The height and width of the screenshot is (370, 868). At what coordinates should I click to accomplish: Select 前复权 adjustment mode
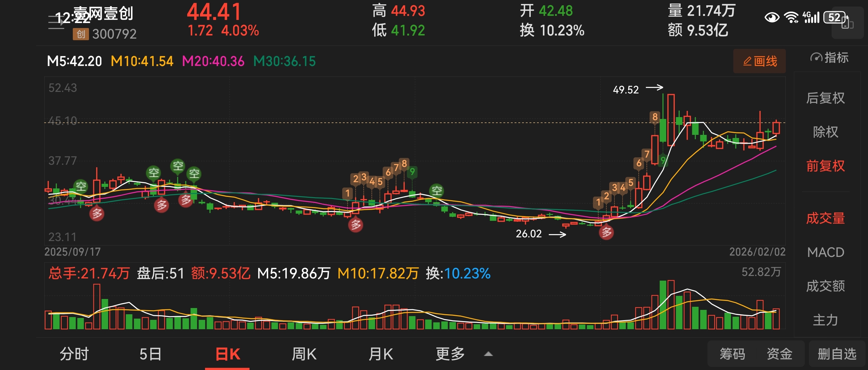(x=825, y=166)
